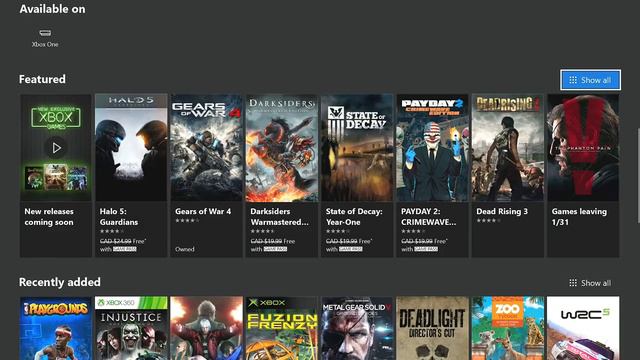640x360 pixels.
Task: Click Show all button in Featured
Action: click(591, 80)
